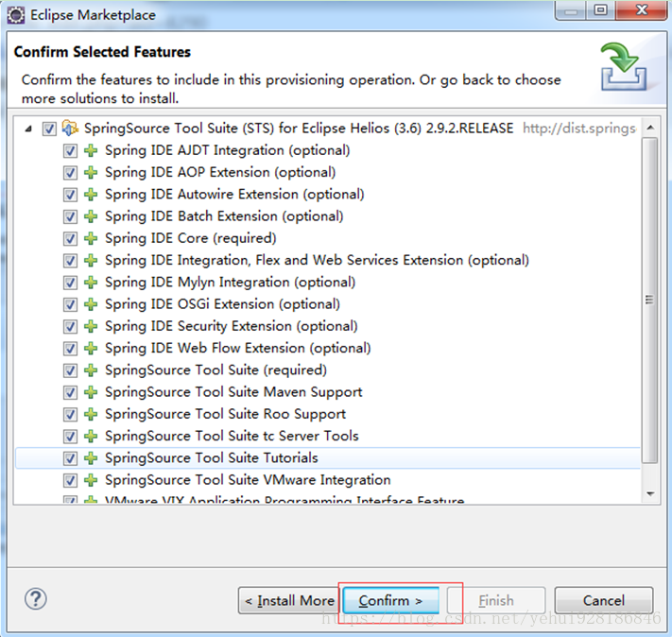
Task: Select 'SpringSource Tool Suite Maven Support' text
Action: pos(233,392)
